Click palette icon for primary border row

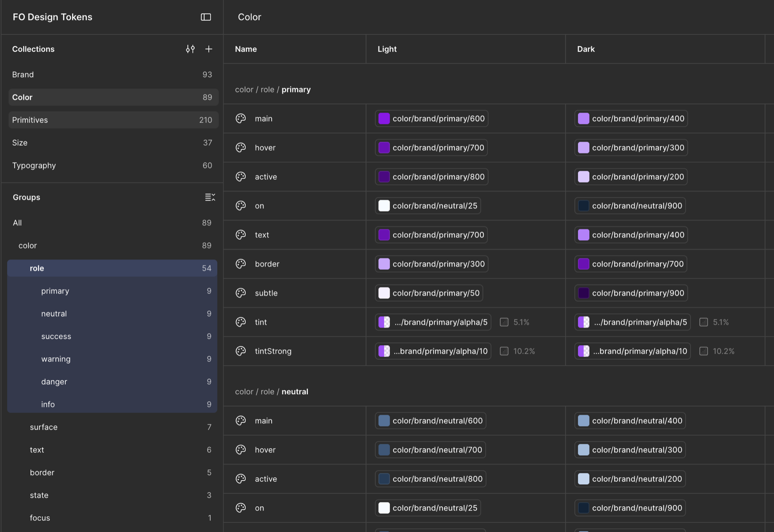coord(241,264)
